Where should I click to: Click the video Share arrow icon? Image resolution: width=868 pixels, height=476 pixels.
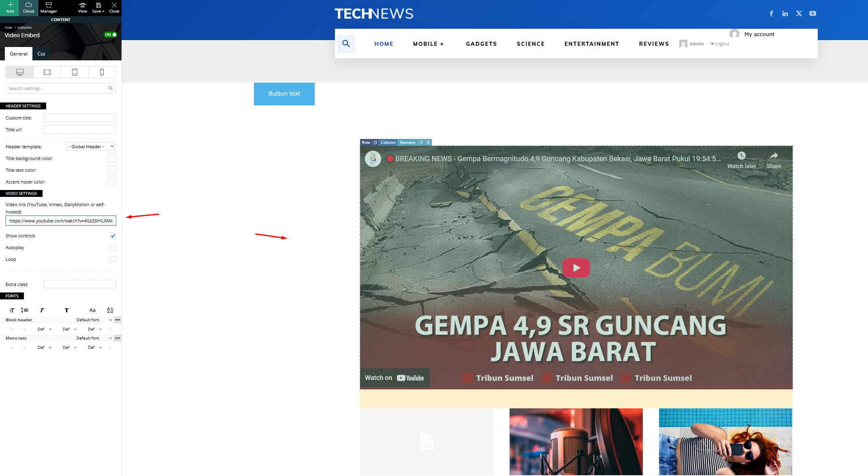coord(774,156)
